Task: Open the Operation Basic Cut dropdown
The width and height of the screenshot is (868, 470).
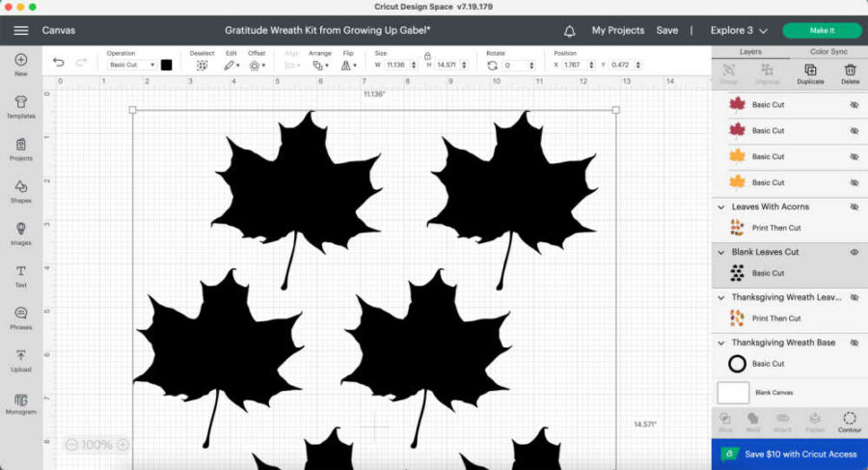Action: pos(131,65)
